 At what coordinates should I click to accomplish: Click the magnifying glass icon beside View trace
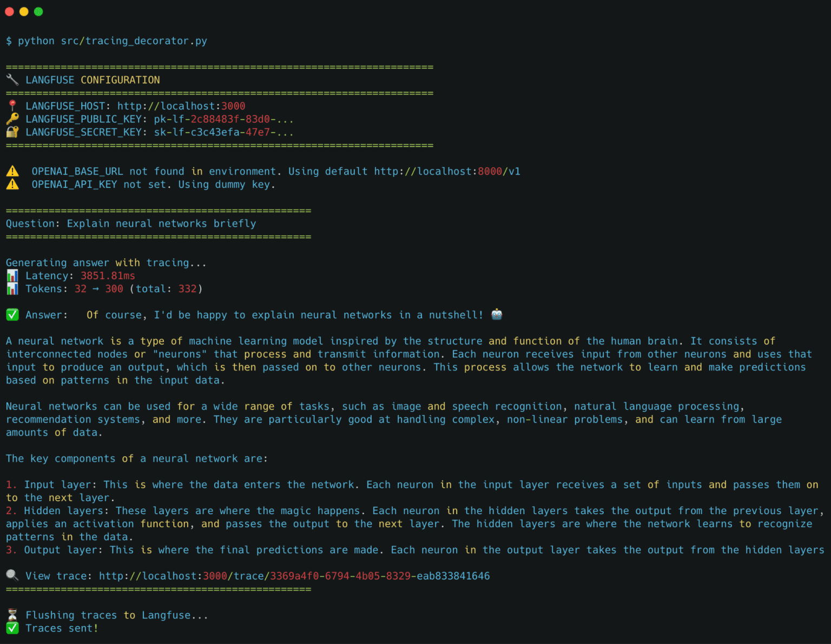pyautogui.click(x=12, y=576)
